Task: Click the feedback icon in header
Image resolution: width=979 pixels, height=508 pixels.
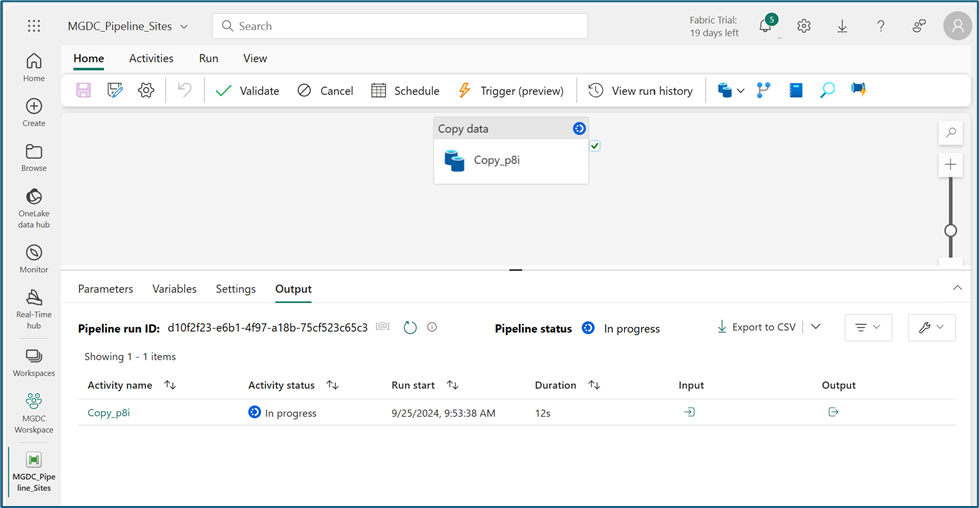Action: (919, 26)
